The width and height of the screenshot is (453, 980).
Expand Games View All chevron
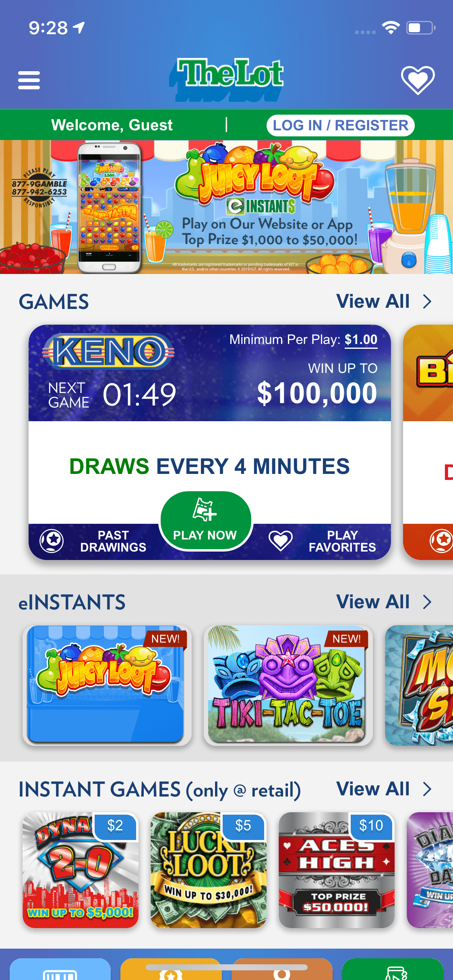tap(427, 301)
